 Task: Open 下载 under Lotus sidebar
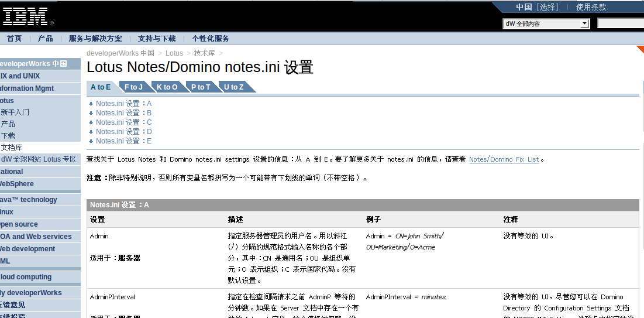(x=8, y=136)
